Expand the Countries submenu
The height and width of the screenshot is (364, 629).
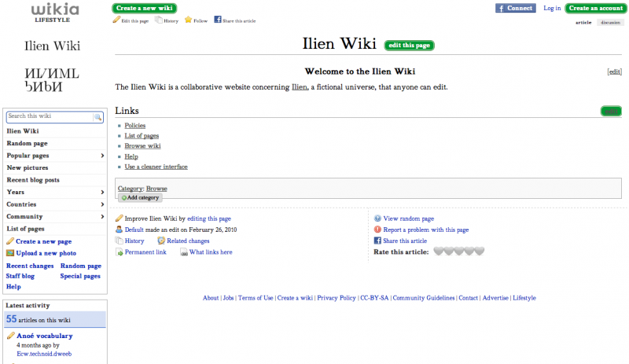pyautogui.click(x=103, y=204)
